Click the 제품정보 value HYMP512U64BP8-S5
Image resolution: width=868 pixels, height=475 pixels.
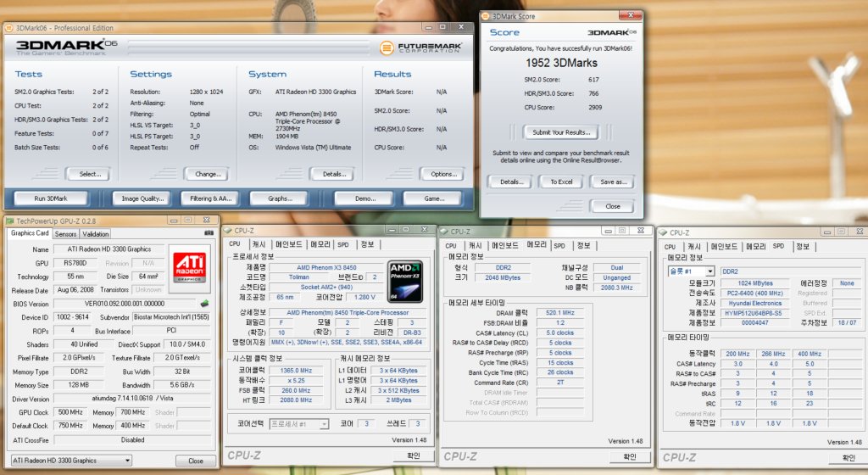[x=755, y=313]
